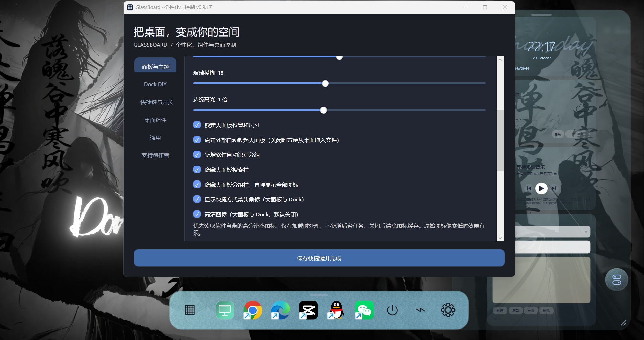Screen dimensions: 644x340
Task: Click the GlassBoard app icon in title bar
Action: coord(130,7)
